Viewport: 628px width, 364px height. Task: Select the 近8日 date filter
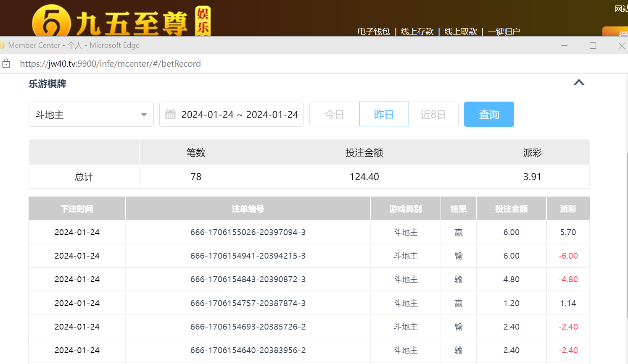tap(433, 114)
